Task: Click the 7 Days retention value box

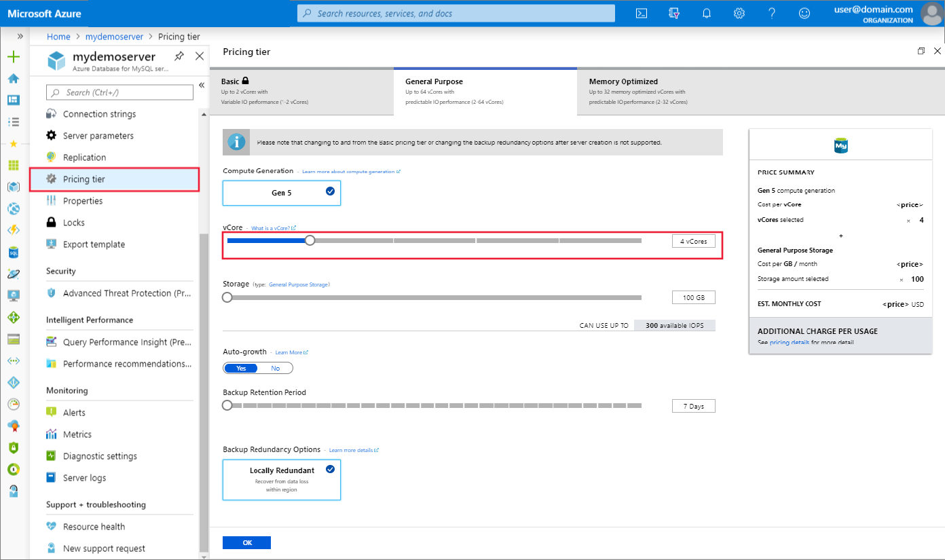Action: (x=694, y=406)
